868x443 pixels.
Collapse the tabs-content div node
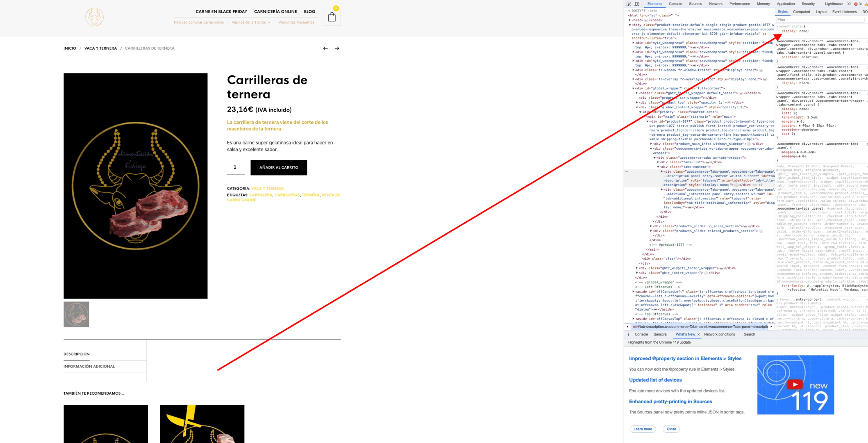click(x=658, y=167)
